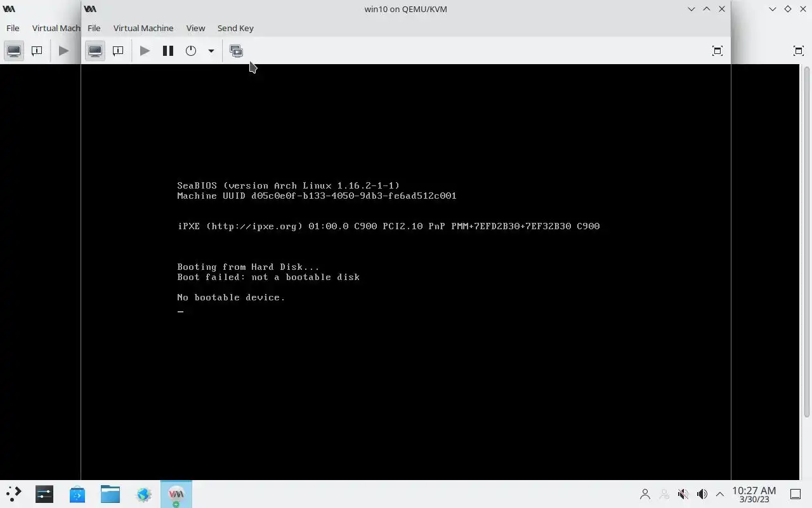Viewport: 812px width, 508px height.
Task: Click 'Boot failed: not a bootable disk' text
Action: pos(268,277)
